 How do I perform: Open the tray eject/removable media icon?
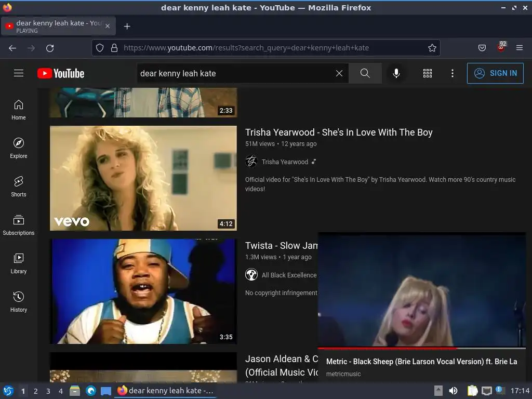coord(438,391)
